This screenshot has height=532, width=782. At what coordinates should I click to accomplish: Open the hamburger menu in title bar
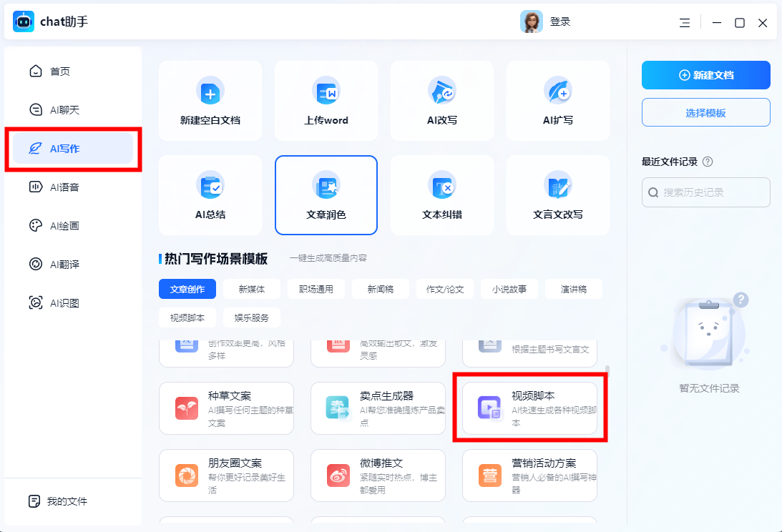(x=685, y=23)
